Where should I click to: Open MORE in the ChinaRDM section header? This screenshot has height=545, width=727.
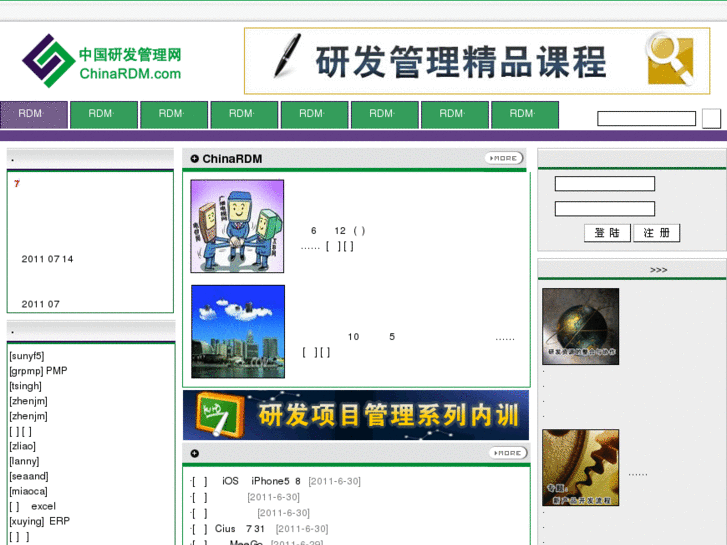click(504, 158)
